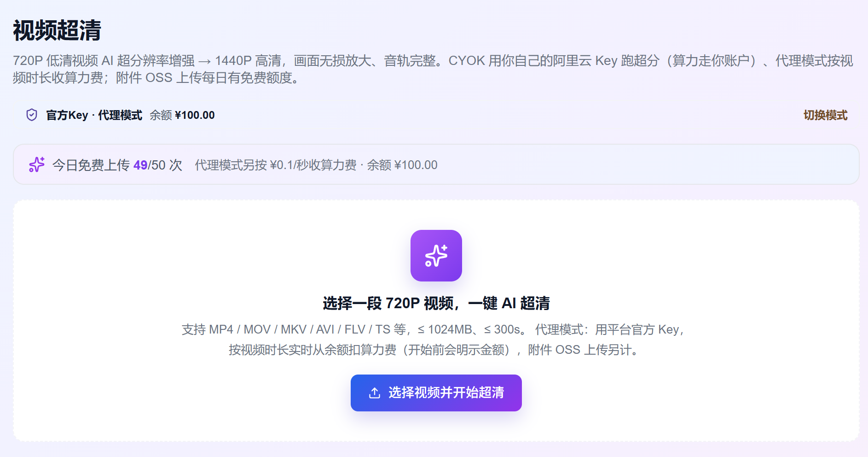Click the 视频超清 page heading

click(x=57, y=30)
